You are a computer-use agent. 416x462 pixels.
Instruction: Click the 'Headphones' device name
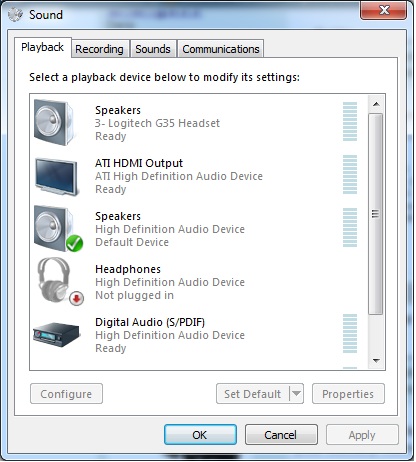pyautogui.click(x=128, y=269)
